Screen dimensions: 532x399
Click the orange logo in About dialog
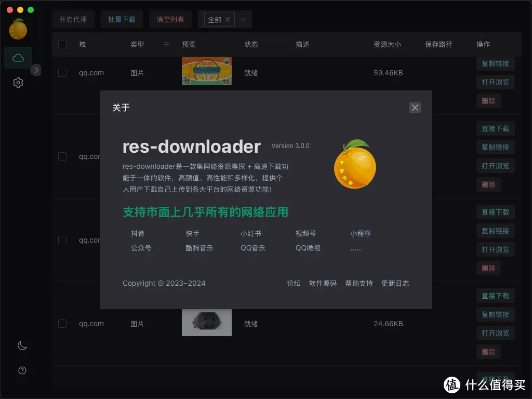pos(355,164)
